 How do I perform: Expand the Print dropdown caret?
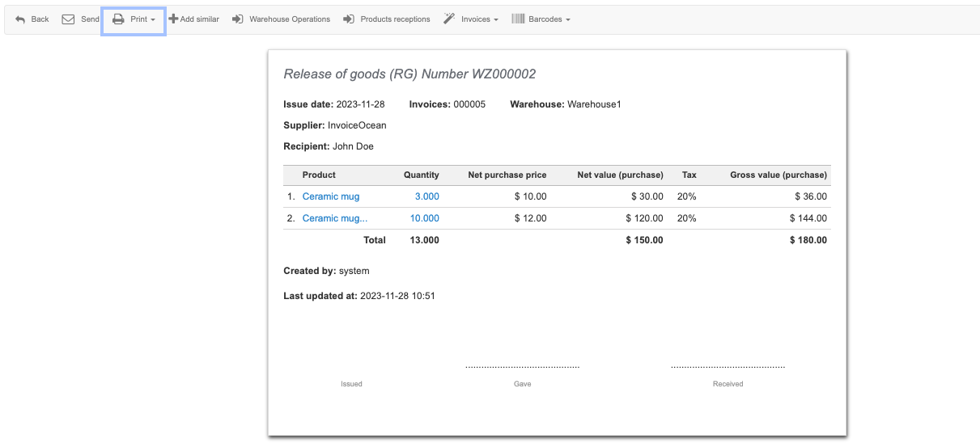[153, 20]
